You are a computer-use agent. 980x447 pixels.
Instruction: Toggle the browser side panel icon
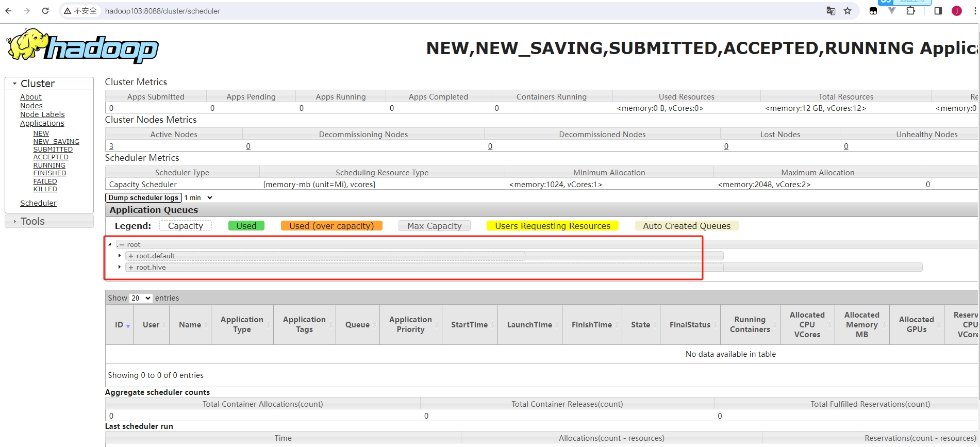[x=938, y=11]
